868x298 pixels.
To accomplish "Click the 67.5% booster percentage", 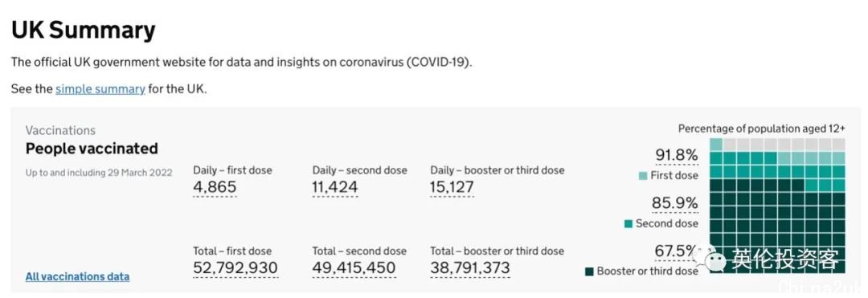I will click(675, 251).
